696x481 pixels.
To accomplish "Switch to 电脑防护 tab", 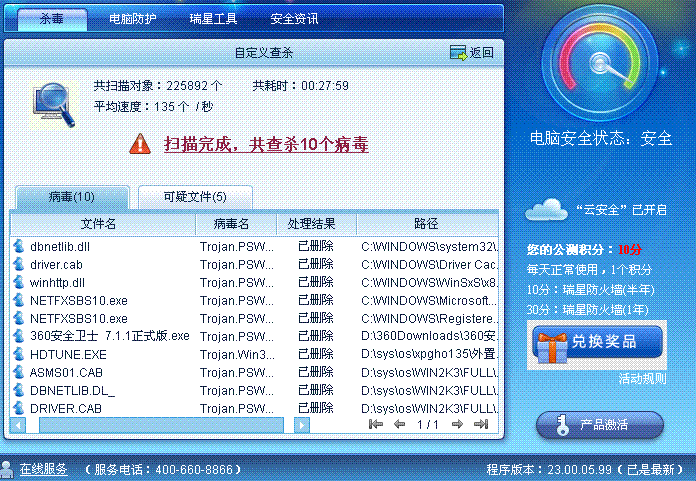I will [x=133, y=19].
